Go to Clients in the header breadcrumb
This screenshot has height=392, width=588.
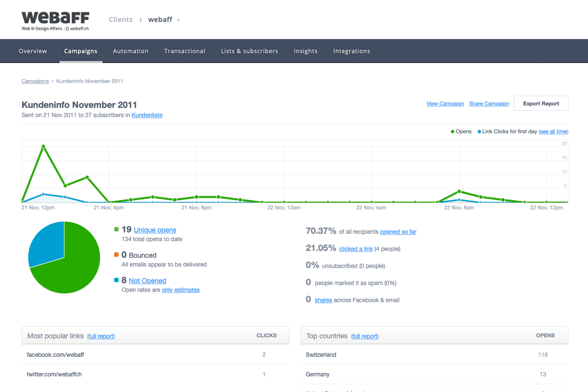[121, 20]
